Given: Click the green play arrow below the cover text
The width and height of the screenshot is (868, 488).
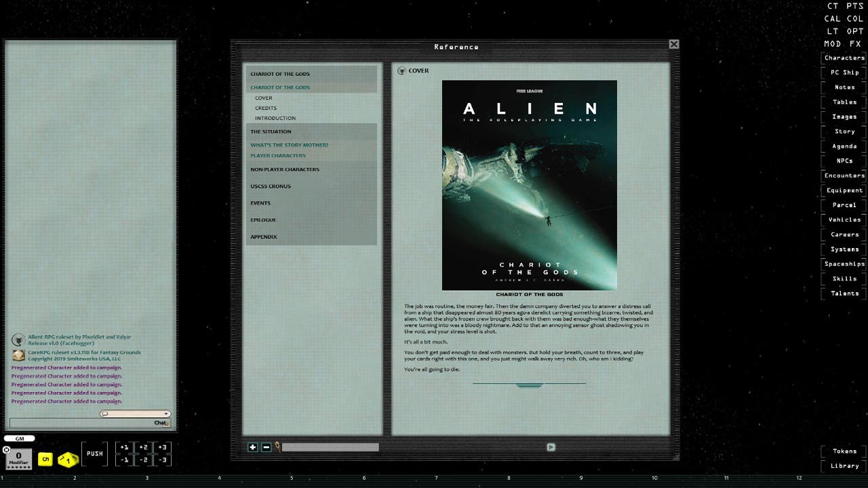Looking at the screenshot, I should 551,447.
